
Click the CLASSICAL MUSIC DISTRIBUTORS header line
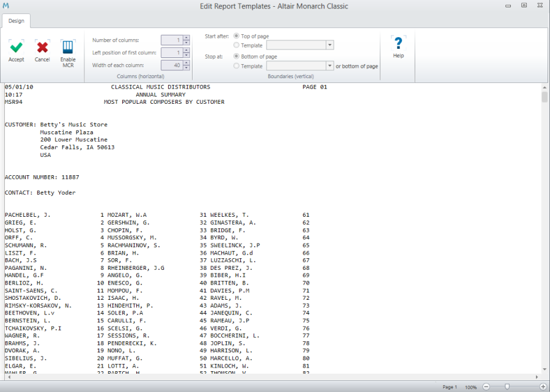tap(161, 87)
